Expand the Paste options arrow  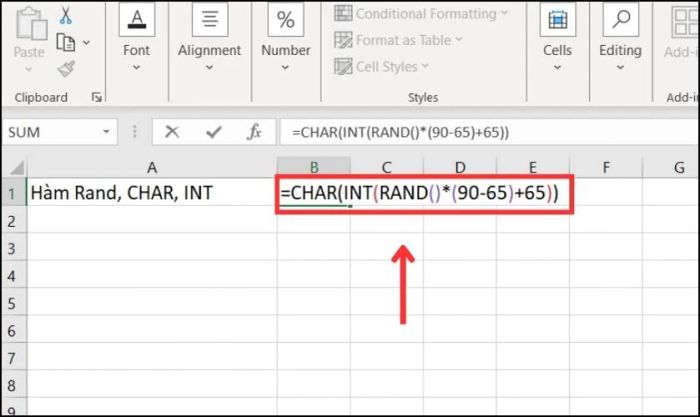29,69
